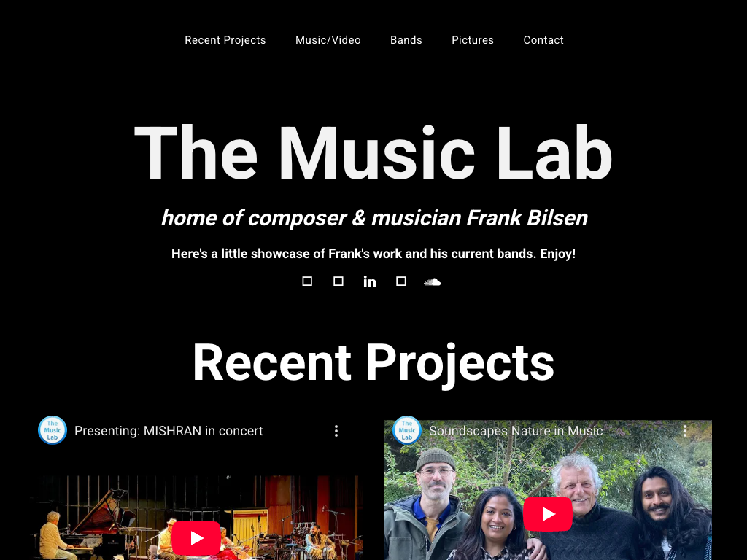Viewport: 747px width, 560px height.
Task: Click The Music Lab main heading
Action: [x=373, y=153]
